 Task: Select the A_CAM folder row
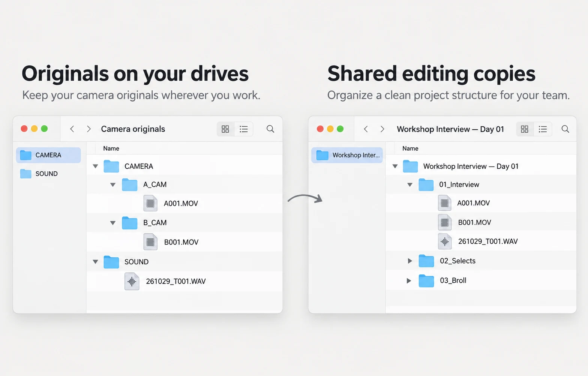pyautogui.click(x=184, y=184)
